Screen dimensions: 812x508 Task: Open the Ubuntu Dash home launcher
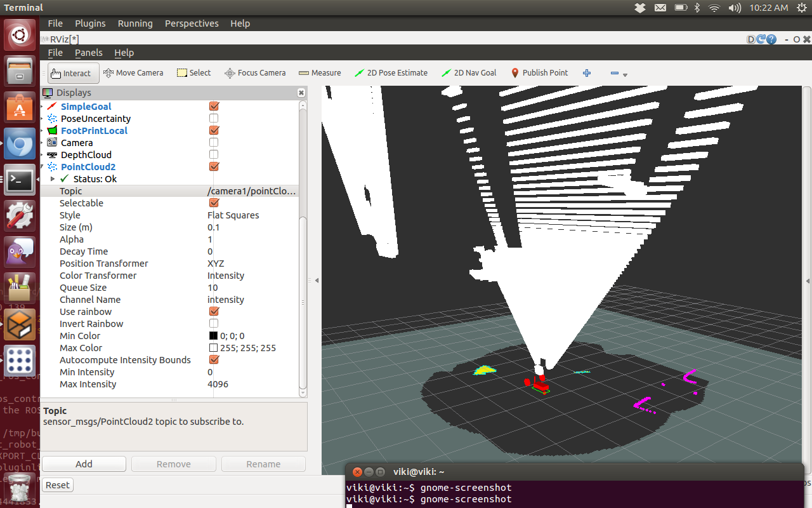(20, 36)
